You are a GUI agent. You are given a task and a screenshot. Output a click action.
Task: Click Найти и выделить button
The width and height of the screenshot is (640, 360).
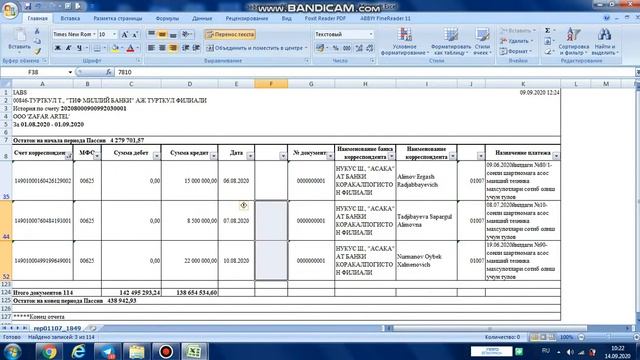(x=605, y=41)
